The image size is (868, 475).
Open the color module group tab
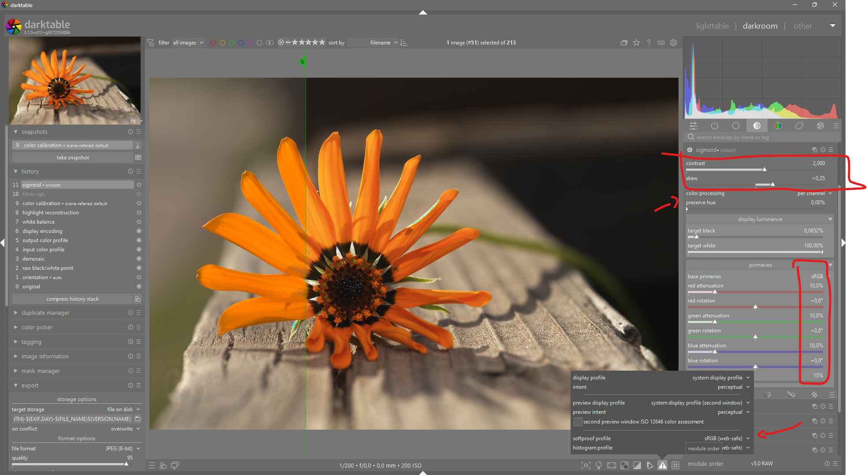pyautogui.click(x=778, y=126)
